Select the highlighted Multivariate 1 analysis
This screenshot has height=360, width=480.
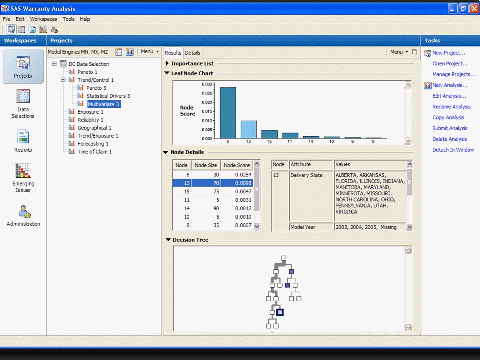pos(103,104)
